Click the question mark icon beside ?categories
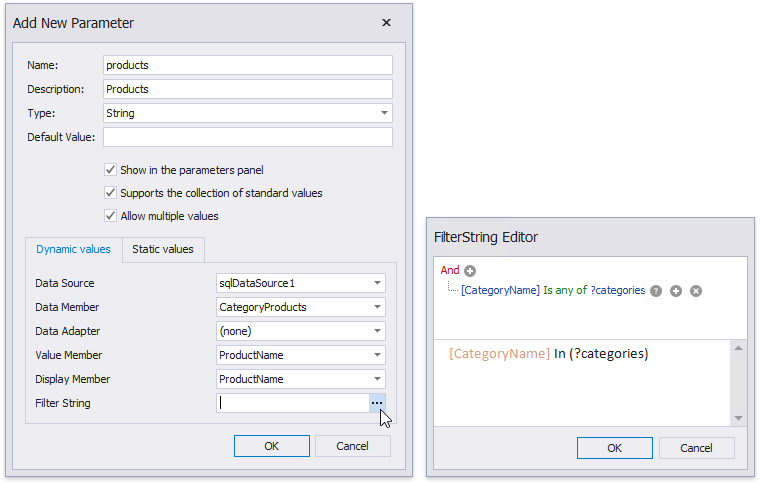Image resolution: width=760 pixels, height=484 pixels. pos(656,291)
